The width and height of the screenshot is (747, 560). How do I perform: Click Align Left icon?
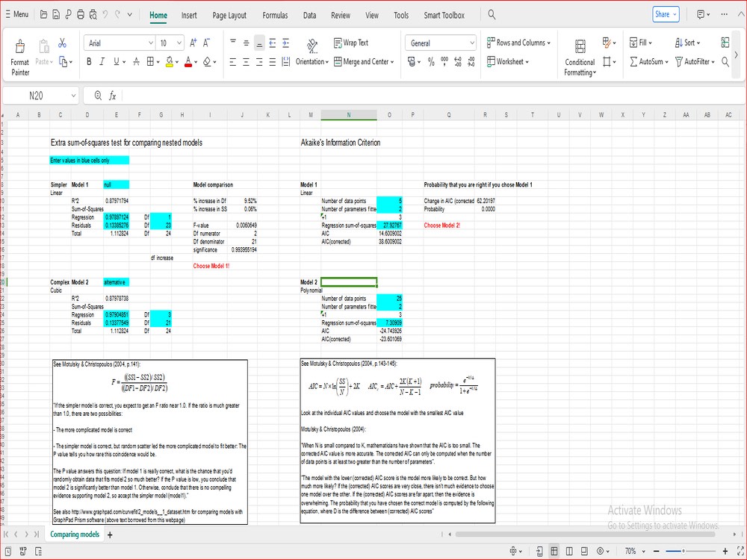coord(233,61)
